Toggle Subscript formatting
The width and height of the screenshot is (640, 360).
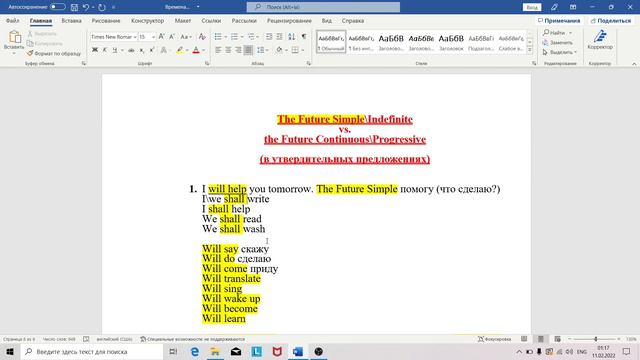click(142, 50)
